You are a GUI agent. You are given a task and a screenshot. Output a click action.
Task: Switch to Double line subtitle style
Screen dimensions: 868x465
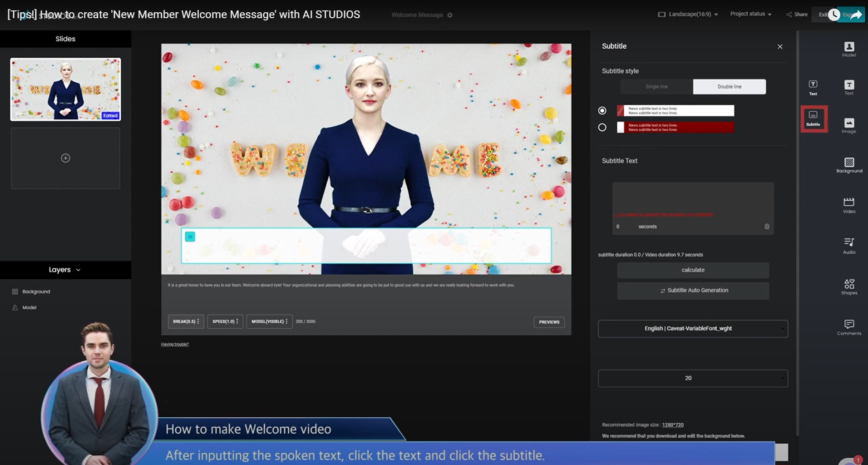(729, 87)
